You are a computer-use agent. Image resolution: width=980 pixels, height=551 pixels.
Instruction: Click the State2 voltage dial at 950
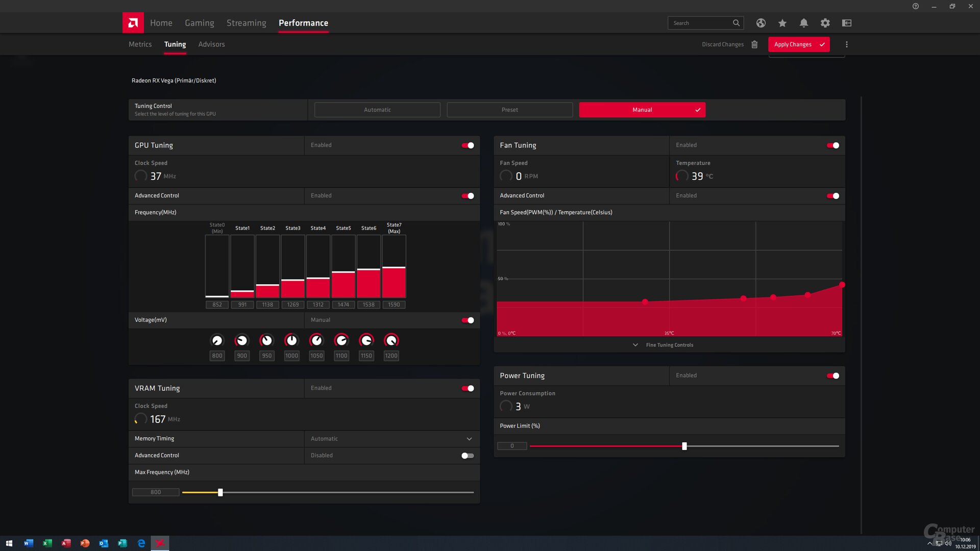click(266, 340)
